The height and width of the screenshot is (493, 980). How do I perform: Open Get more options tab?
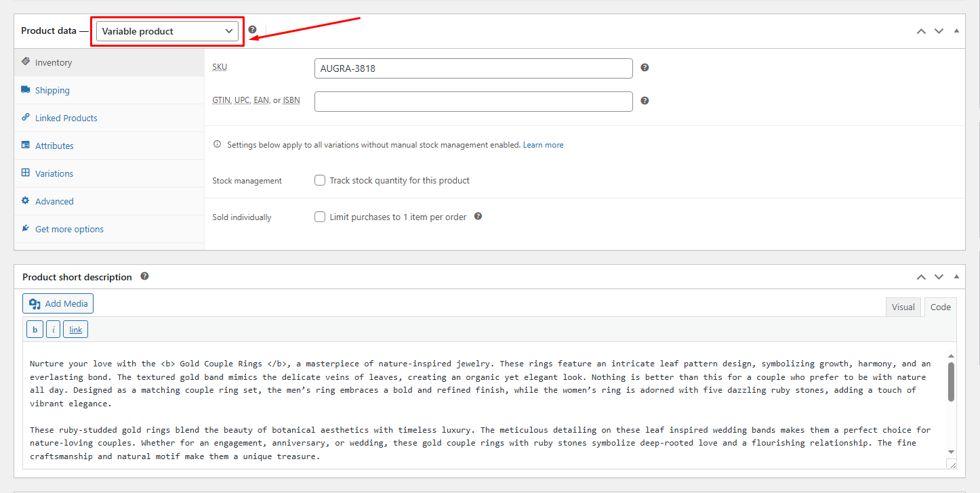coord(109,229)
